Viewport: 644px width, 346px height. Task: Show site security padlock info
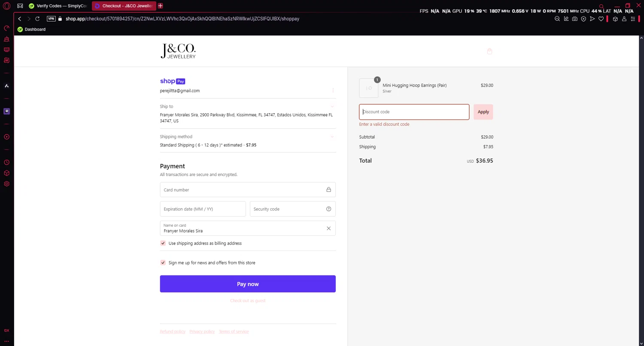pos(60,19)
